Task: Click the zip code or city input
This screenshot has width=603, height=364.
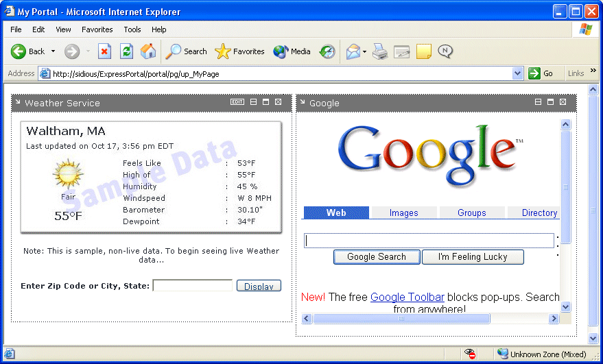Action: pyautogui.click(x=193, y=286)
